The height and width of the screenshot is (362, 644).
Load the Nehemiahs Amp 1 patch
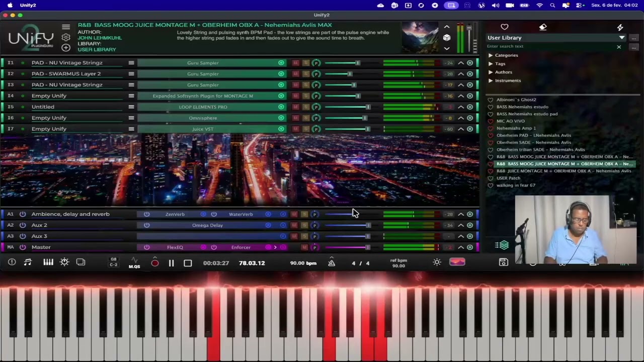click(x=516, y=128)
